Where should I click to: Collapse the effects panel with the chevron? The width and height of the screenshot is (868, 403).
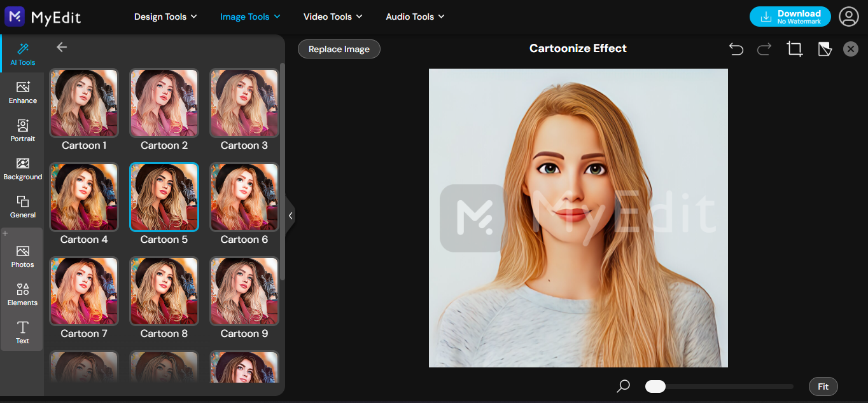tap(290, 215)
